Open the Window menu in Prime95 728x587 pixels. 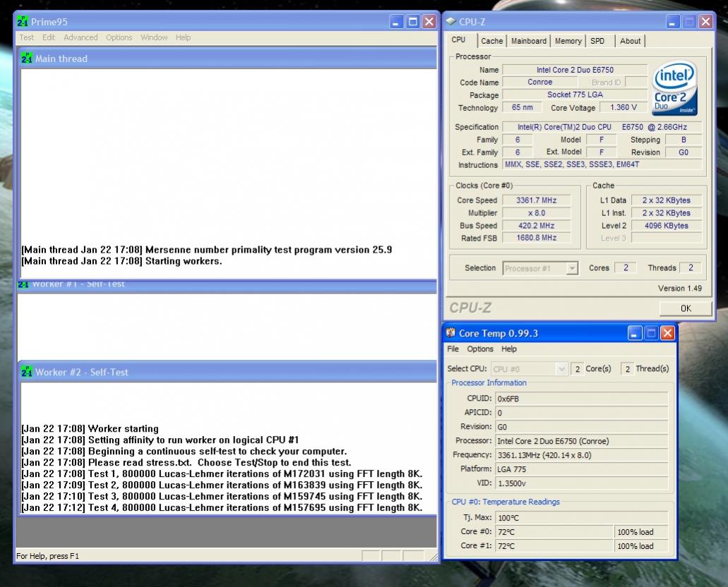154,37
